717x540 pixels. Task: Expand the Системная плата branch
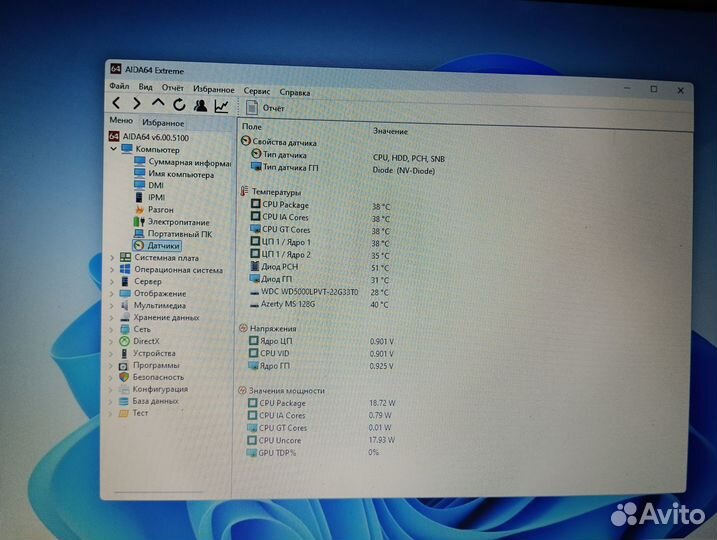(112, 258)
